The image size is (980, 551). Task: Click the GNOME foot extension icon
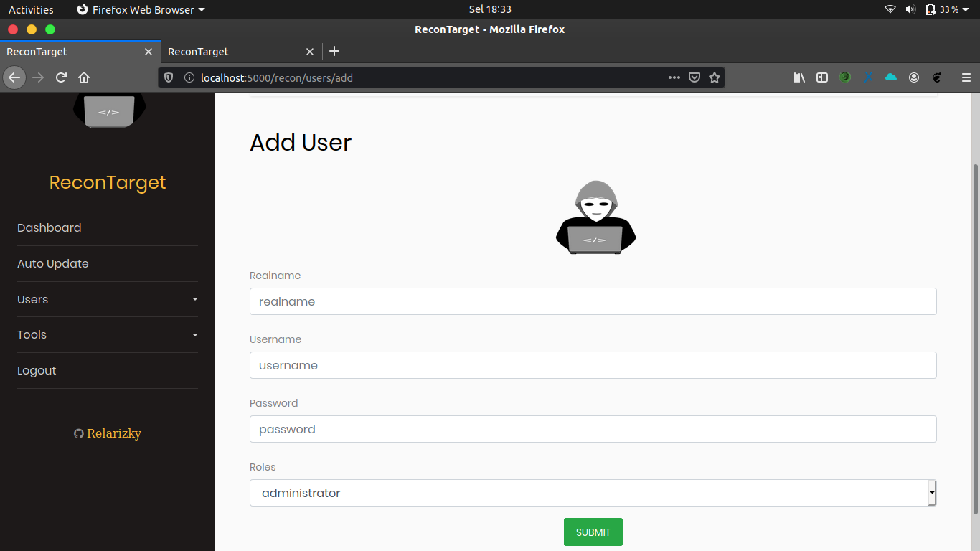pos(937,77)
